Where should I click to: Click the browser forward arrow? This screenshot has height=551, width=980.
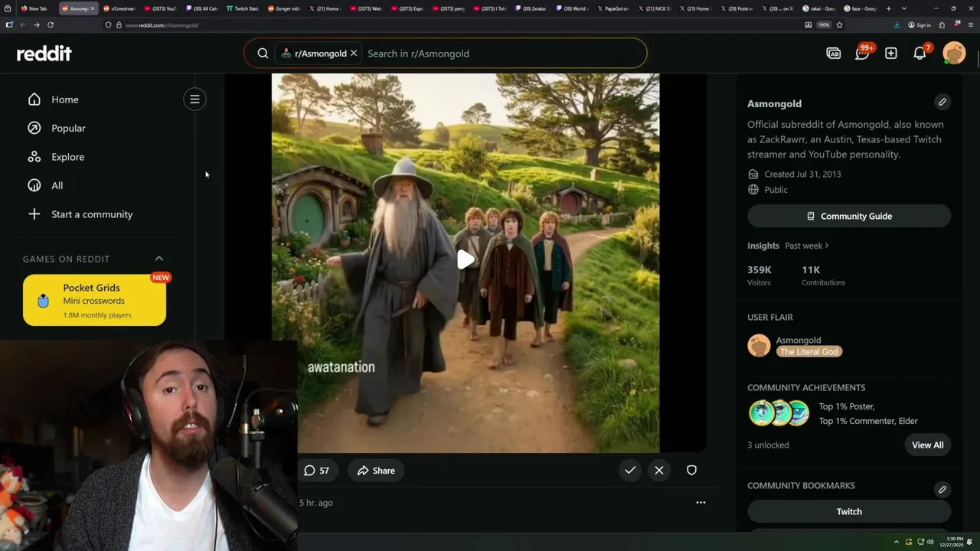pyautogui.click(x=36, y=24)
